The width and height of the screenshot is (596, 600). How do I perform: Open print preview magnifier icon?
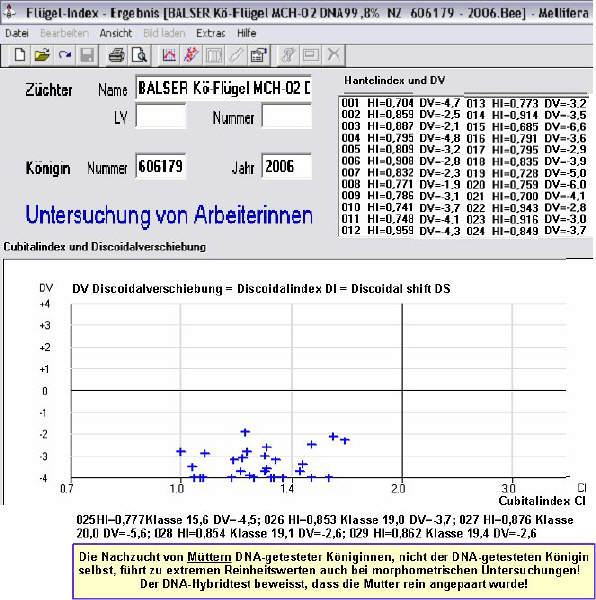[139, 55]
